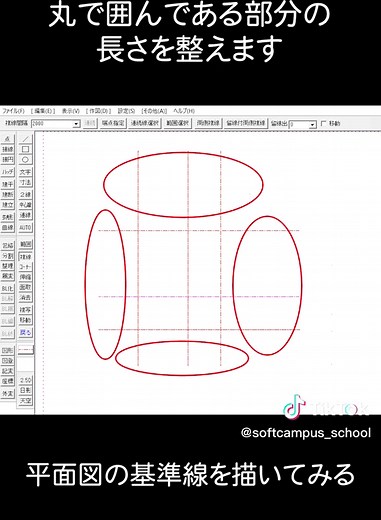Select the line (／) drawing tool
This screenshot has height=520, width=381.
(x=25, y=139)
